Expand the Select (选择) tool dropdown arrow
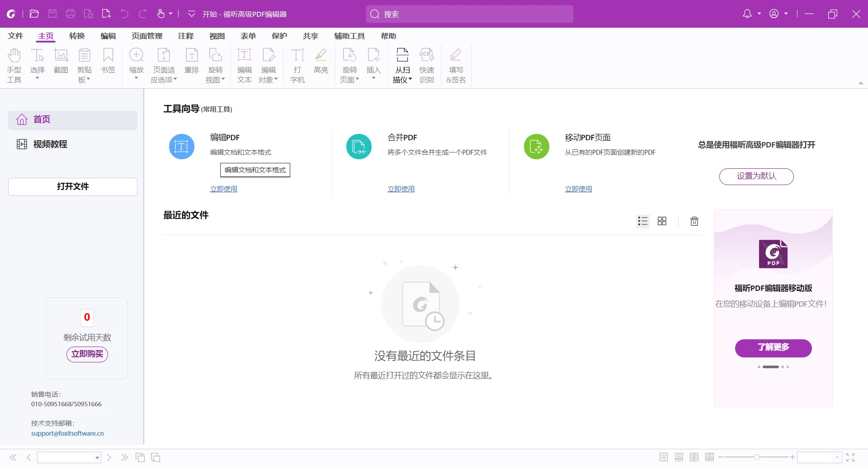Screen dimensions: 868x466 38,78
